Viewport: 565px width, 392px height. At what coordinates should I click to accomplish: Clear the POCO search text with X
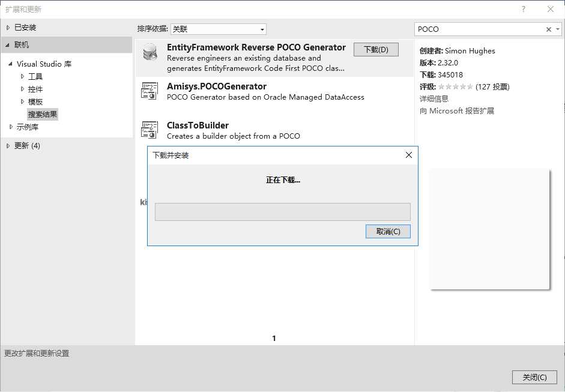(x=549, y=29)
